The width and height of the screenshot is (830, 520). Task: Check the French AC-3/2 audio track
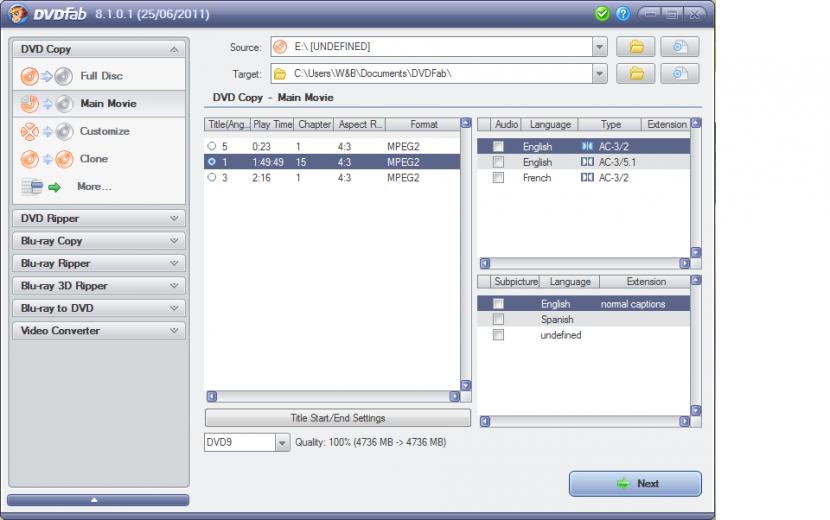[x=498, y=178]
